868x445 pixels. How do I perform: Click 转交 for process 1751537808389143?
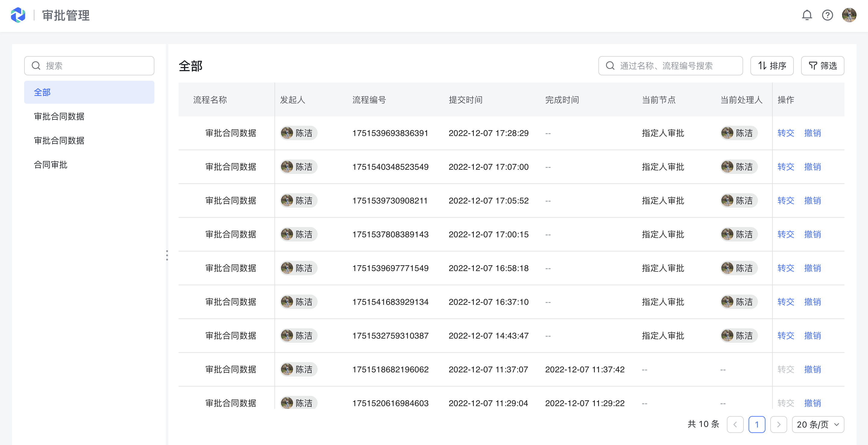[x=786, y=234]
